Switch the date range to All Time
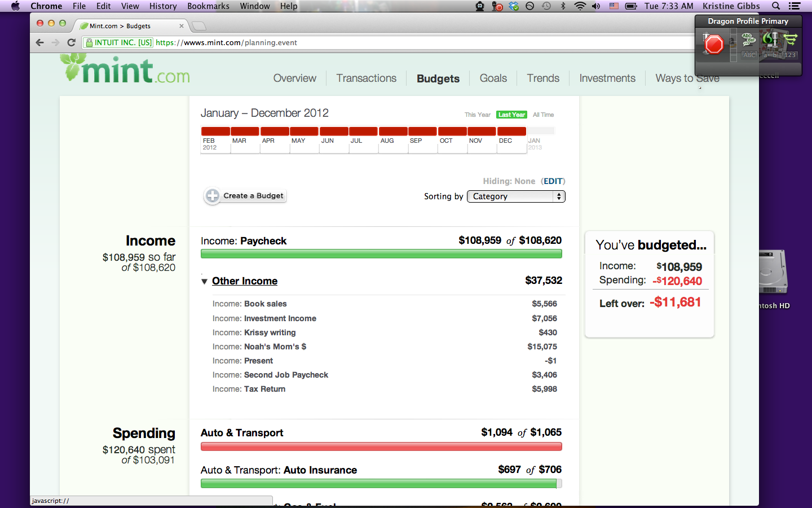The width and height of the screenshot is (812, 508). 543,115
